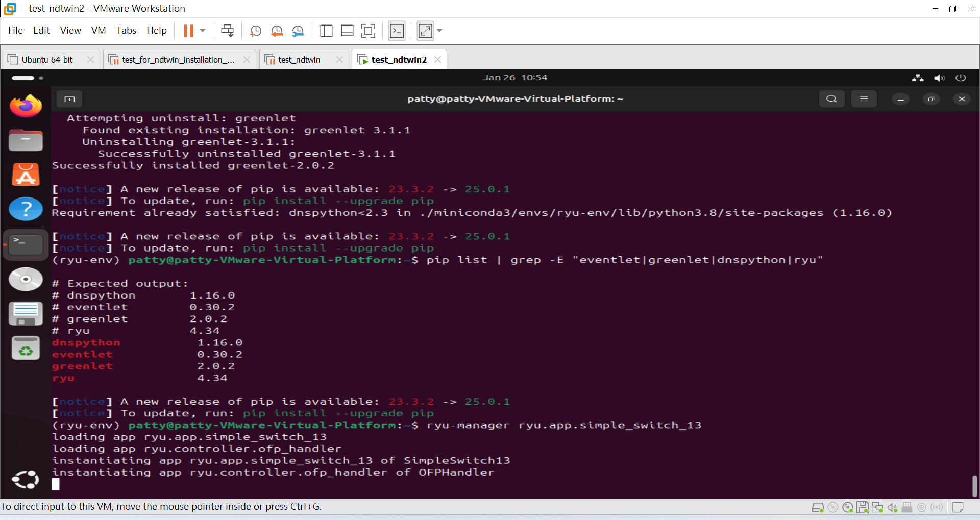The width and height of the screenshot is (980, 520).
Task: Launch Firefox from the Ubuntu dock
Action: 26,106
